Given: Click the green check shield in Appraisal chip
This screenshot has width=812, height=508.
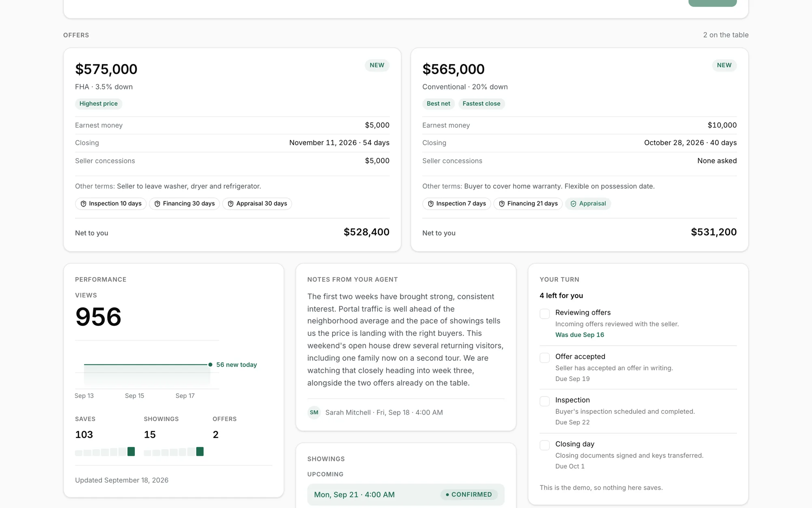Looking at the screenshot, I should (573, 204).
